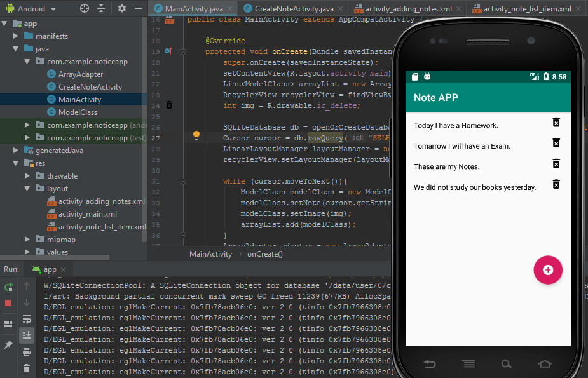Screen dimensions: 588x378
Task: Tap the emulator search button
Action: [506, 364]
